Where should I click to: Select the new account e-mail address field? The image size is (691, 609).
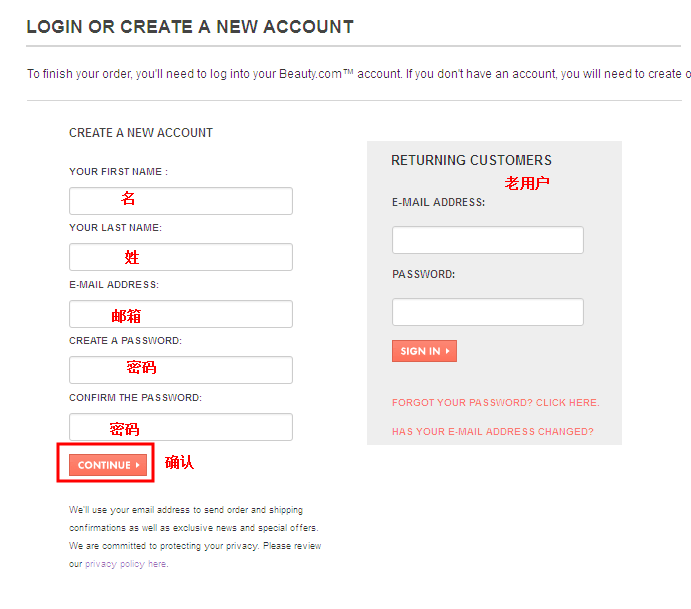pos(180,314)
